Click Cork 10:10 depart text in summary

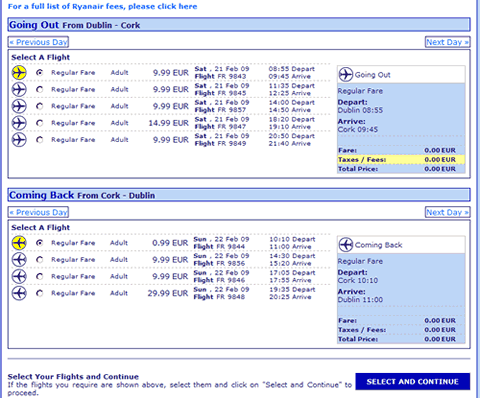point(358,280)
